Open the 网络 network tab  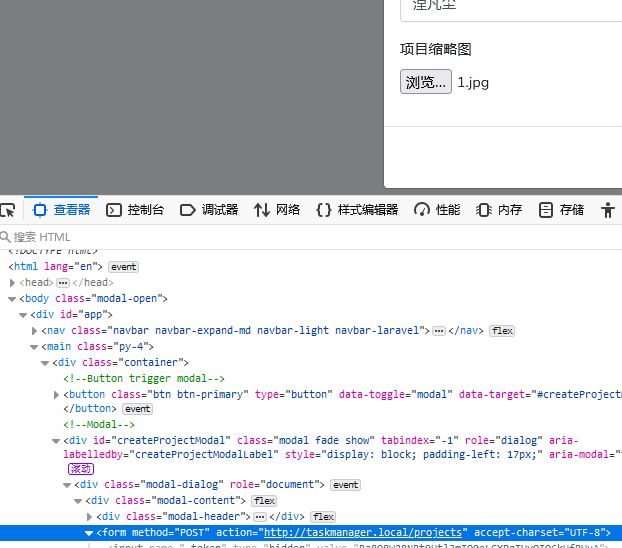click(x=277, y=210)
